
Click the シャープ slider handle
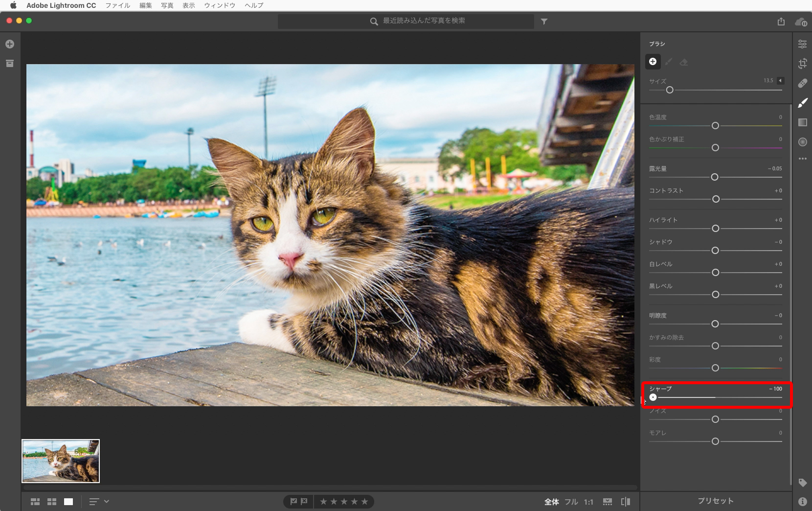click(x=653, y=397)
